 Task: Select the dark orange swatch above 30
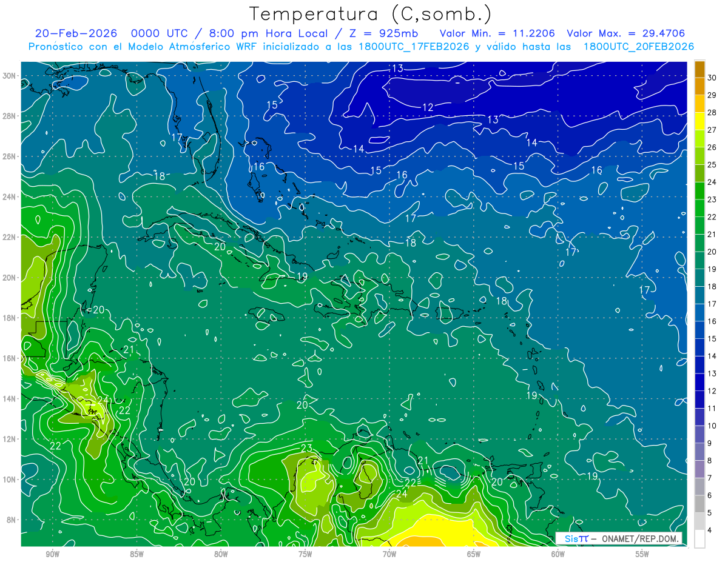click(x=699, y=69)
